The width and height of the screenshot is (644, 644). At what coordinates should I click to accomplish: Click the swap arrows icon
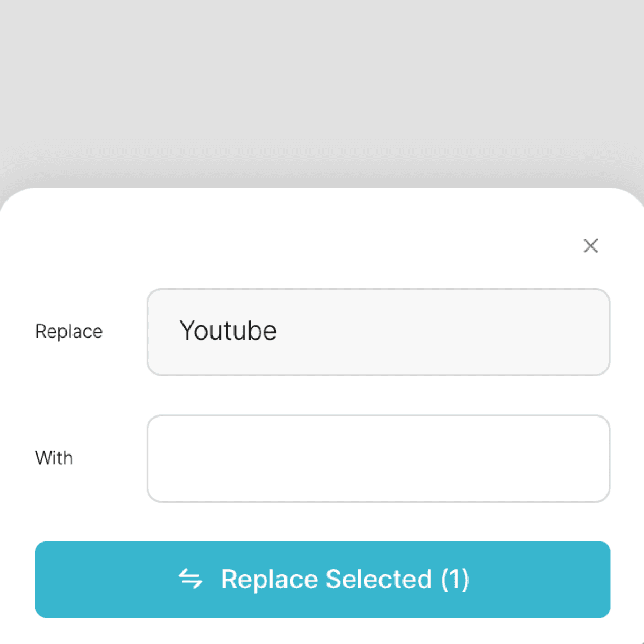pyautogui.click(x=191, y=579)
